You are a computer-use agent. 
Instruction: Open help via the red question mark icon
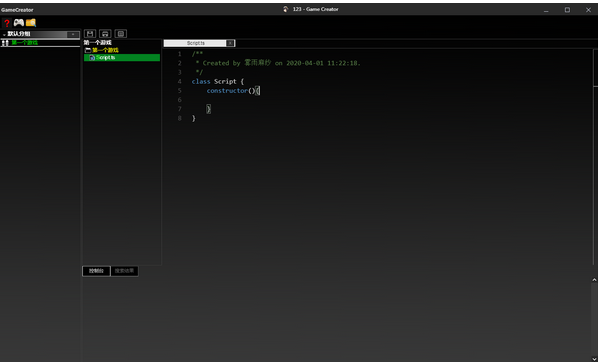[x=6, y=23]
